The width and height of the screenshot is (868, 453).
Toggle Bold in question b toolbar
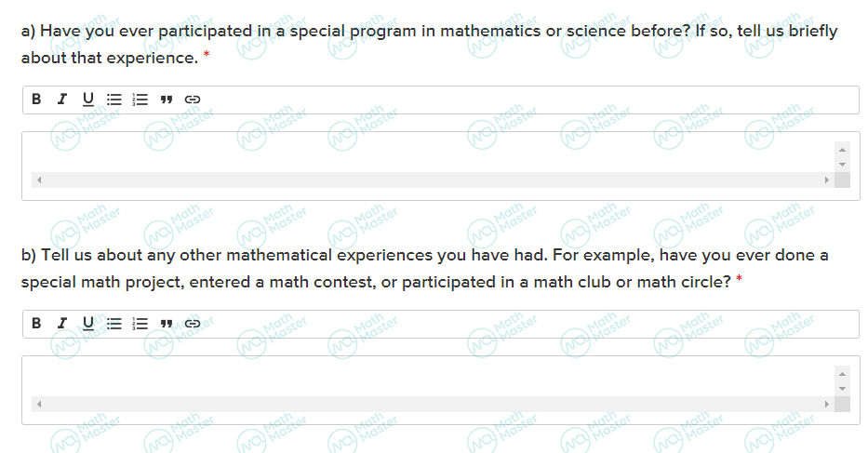coord(36,324)
